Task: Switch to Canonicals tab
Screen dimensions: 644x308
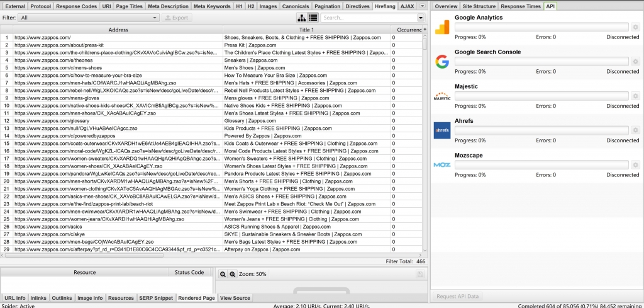Action: click(x=296, y=6)
